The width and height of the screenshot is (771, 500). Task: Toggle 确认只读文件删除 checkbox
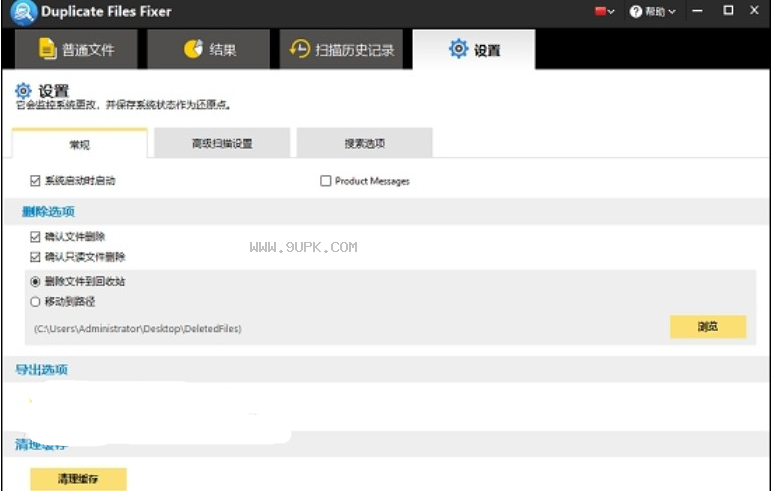click(35, 257)
